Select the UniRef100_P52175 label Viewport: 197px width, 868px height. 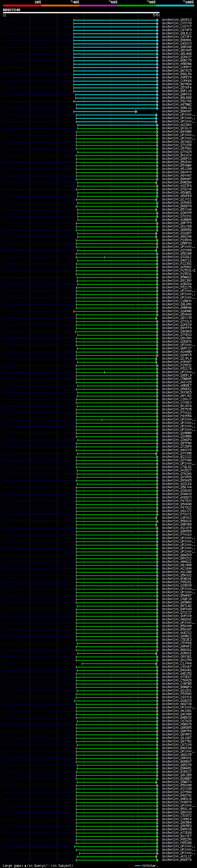176,287
